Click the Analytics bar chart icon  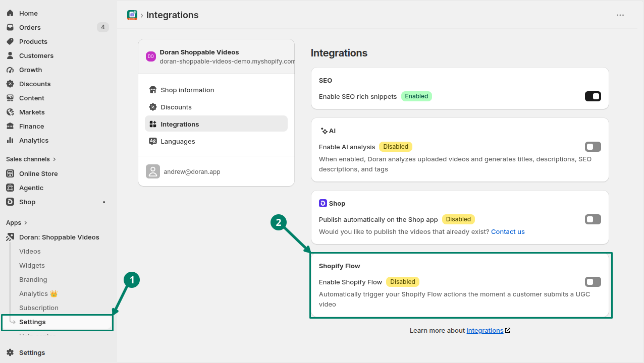pos(10,140)
